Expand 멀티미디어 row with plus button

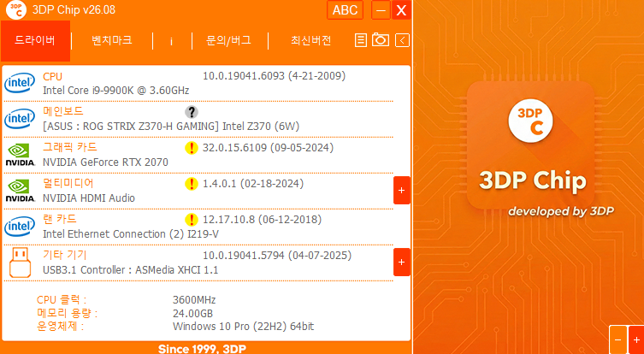click(402, 190)
